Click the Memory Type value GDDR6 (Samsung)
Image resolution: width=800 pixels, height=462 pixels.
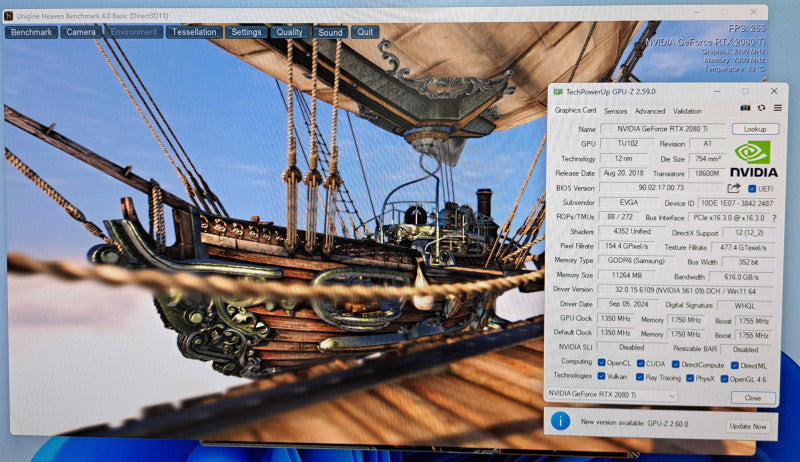pyautogui.click(x=635, y=260)
